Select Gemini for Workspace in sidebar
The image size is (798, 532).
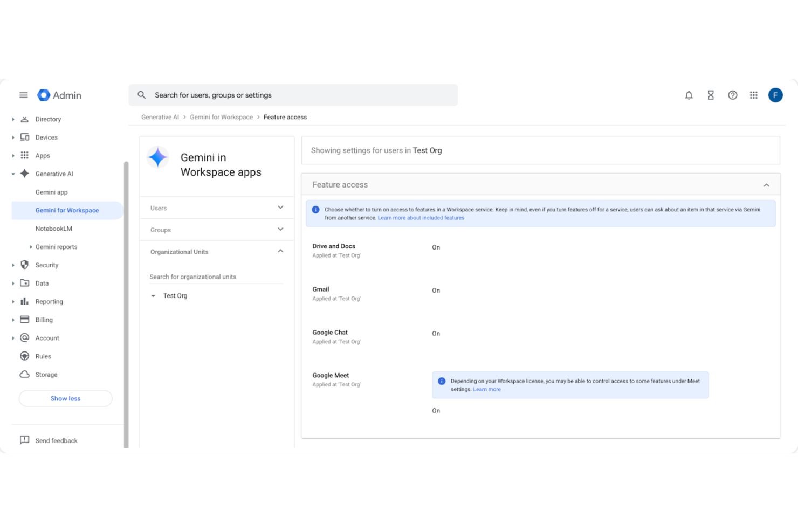[x=67, y=210]
